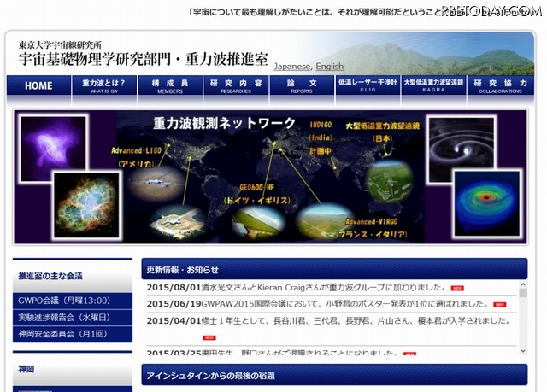Open 実験進捗報告会（水曜日）link
Viewport: 547px width, 392px height.
73,318
